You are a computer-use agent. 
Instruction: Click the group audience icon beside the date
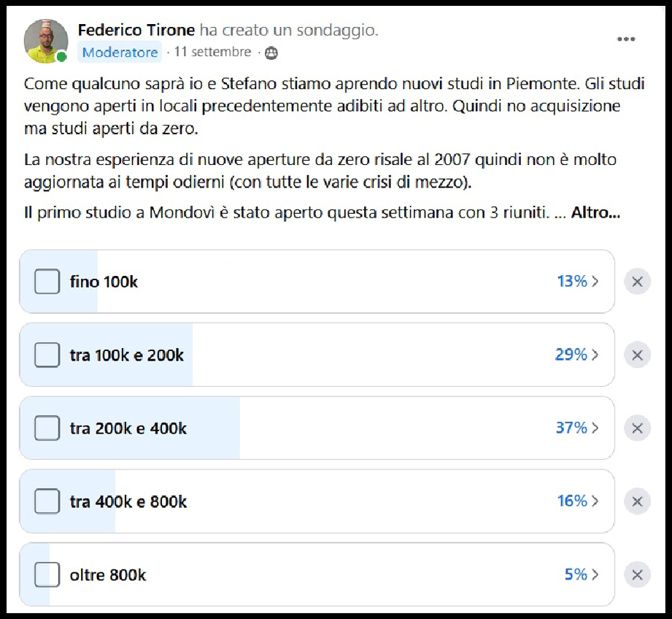pos(270,53)
